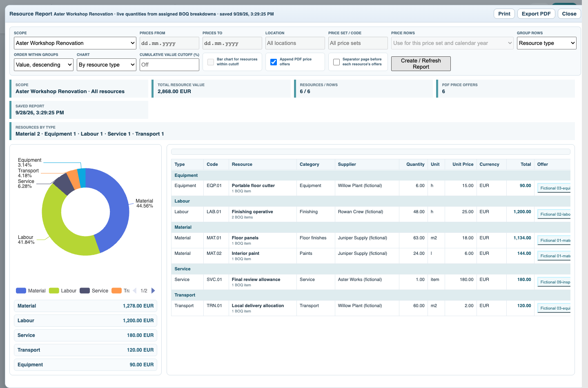
Task: Click the Print button
Action: [504, 13]
